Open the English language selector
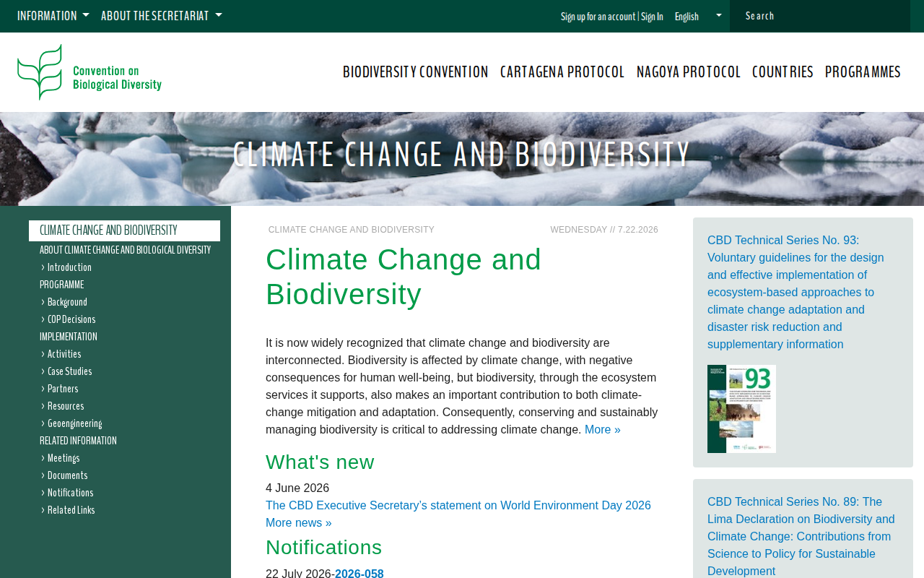This screenshot has width=924, height=578. click(x=697, y=16)
